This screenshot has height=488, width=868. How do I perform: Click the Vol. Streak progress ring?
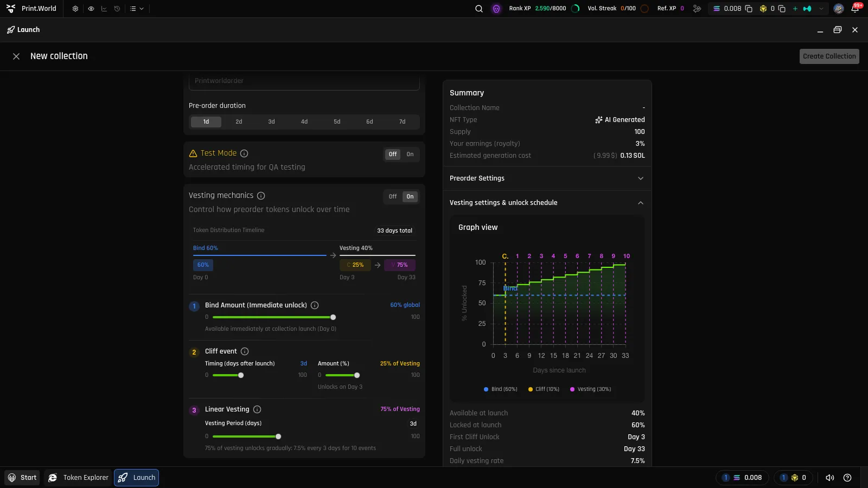point(644,9)
